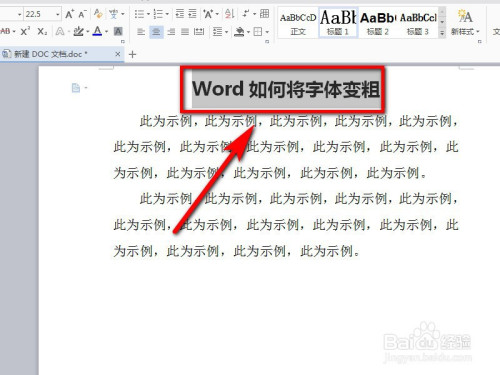Expand the shading fill dropdown arrow
This screenshot has width=500, height=375.
tap(249, 32)
